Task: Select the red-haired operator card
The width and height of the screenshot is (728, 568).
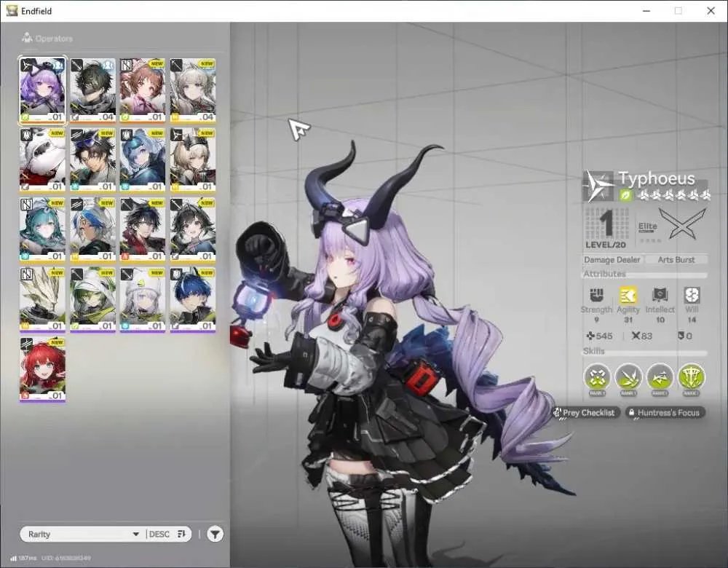Action: click(43, 369)
